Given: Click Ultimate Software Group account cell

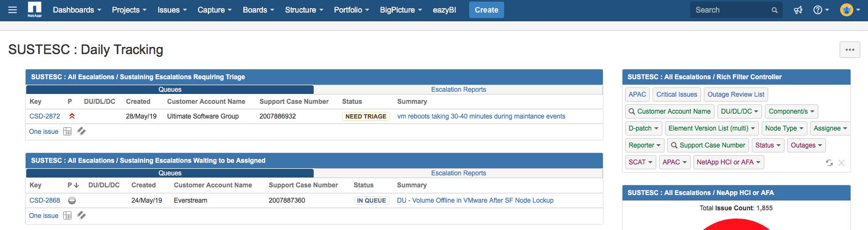Looking at the screenshot, I should click(x=203, y=116).
